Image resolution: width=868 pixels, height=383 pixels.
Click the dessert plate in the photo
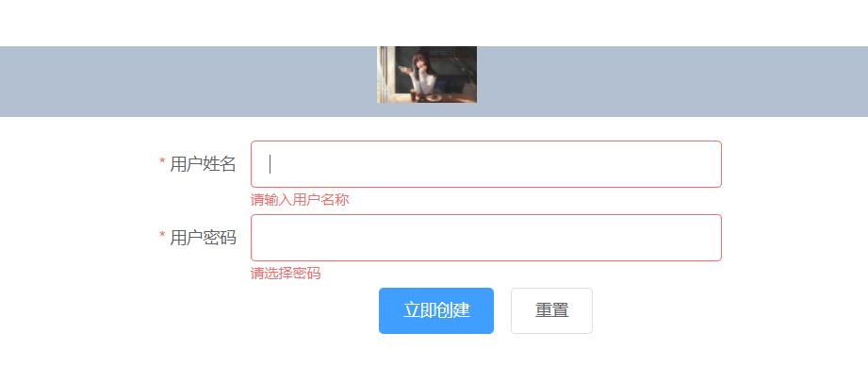click(434, 97)
